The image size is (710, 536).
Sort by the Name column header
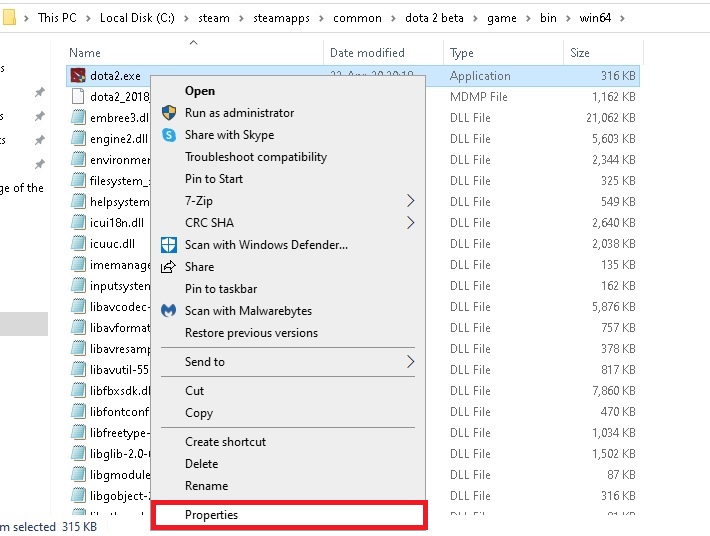coord(195,53)
